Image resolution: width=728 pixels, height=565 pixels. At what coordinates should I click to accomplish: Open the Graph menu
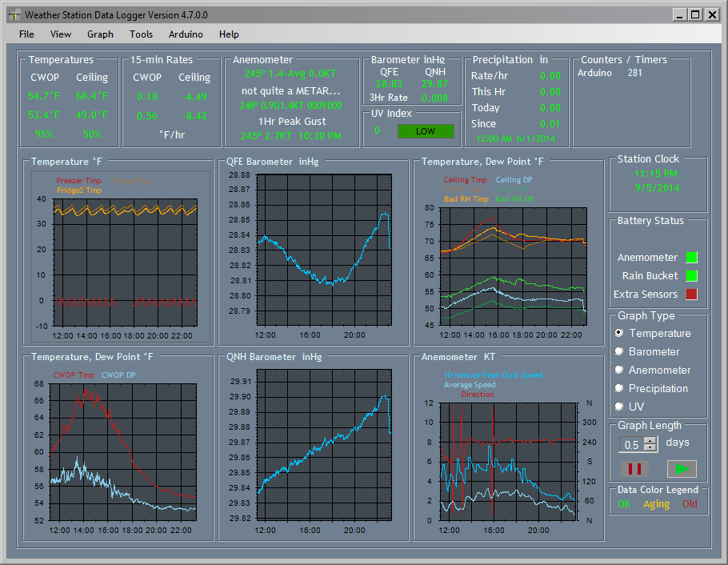(x=100, y=34)
